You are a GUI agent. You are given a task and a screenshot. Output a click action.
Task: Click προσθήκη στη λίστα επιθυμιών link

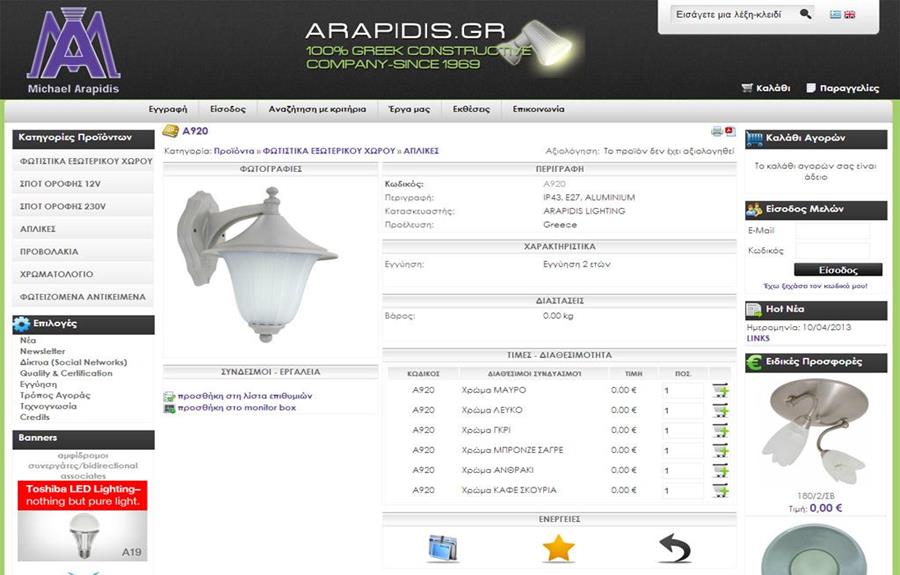click(x=245, y=396)
